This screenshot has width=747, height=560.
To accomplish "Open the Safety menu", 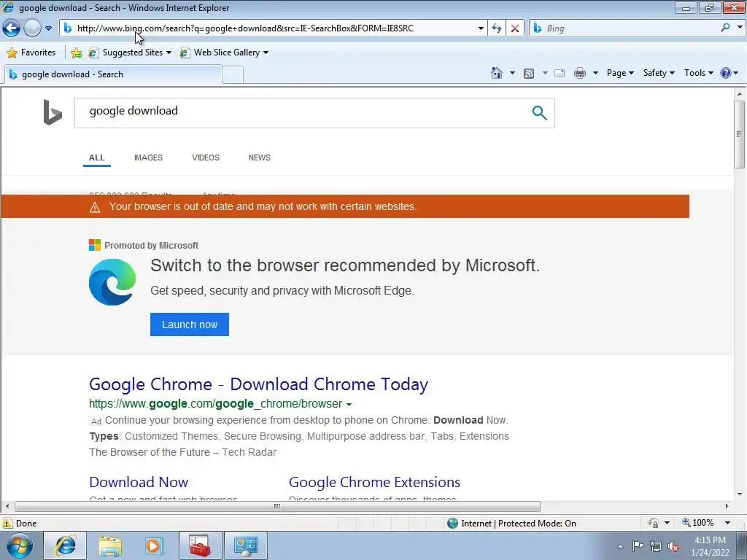I will click(x=659, y=73).
